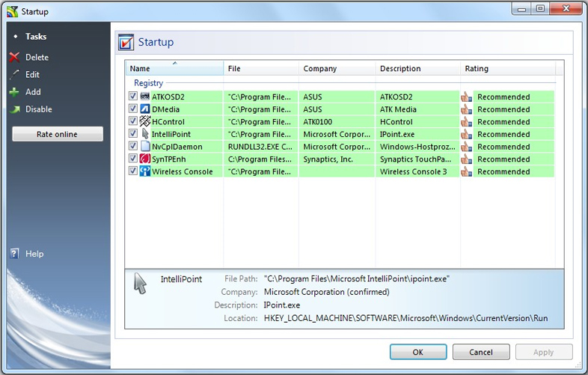
Task: Select the SynTPEnh red Synaptics icon
Action: [145, 159]
